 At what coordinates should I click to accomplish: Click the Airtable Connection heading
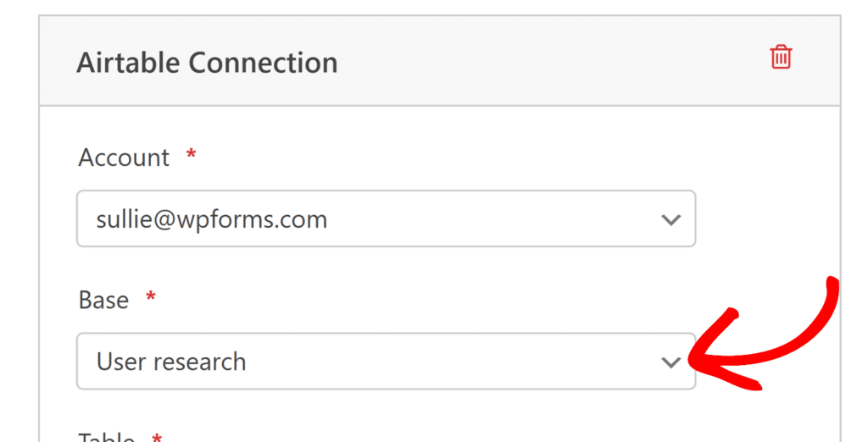pyautogui.click(x=207, y=63)
